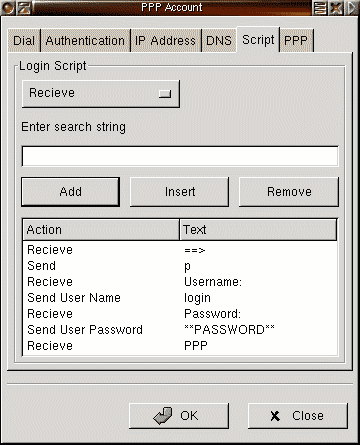Click the right arrow title bar icon
Viewport: 360px width, 445px height.
pyautogui.click(x=352, y=8)
